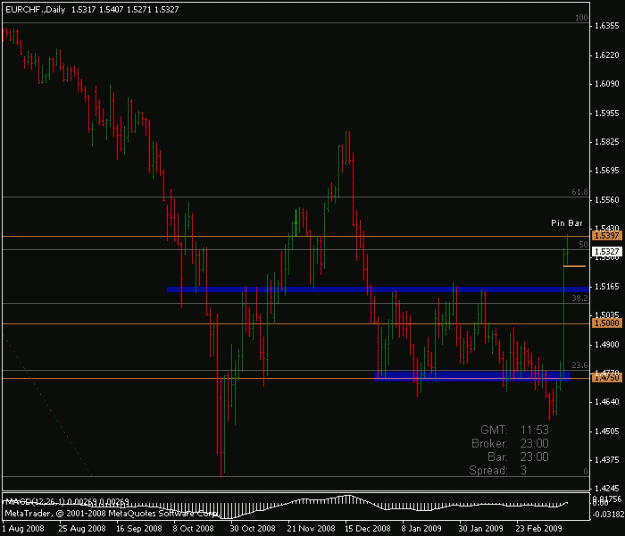Click the orange 1.4750 price label
Viewport: 625px width, 536px height.
(607, 378)
